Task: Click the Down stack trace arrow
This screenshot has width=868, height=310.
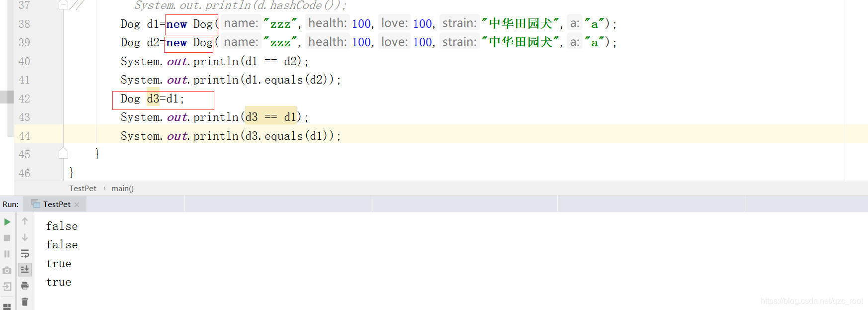Action: [25, 237]
